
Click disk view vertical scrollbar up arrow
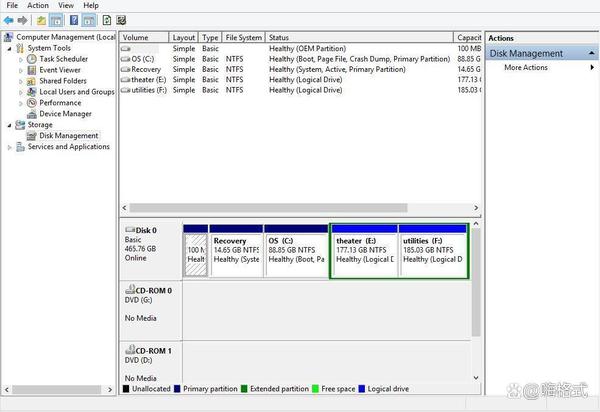tap(476, 223)
